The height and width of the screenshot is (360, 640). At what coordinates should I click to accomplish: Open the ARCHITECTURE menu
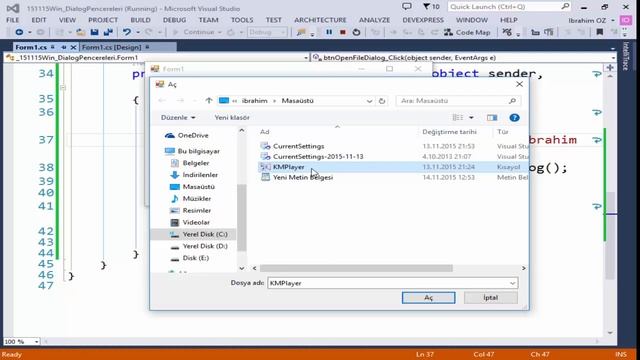(x=320, y=20)
